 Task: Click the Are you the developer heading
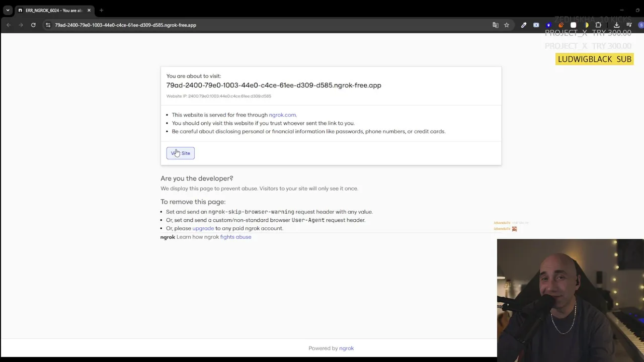(x=197, y=178)
